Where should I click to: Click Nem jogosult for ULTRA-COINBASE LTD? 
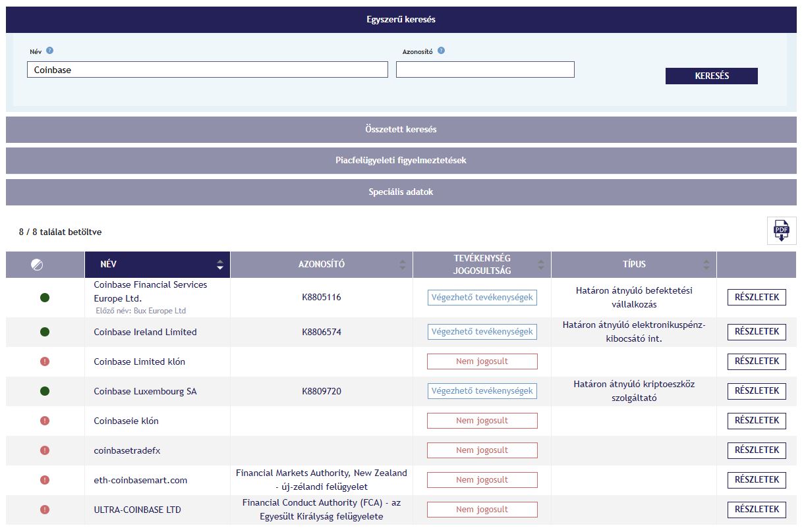click(482, 510)
